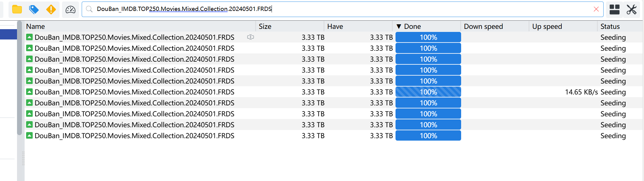The width and height of the screenshot is (644, 181).
Task: Click the Have column header
Action: [335, 26]
